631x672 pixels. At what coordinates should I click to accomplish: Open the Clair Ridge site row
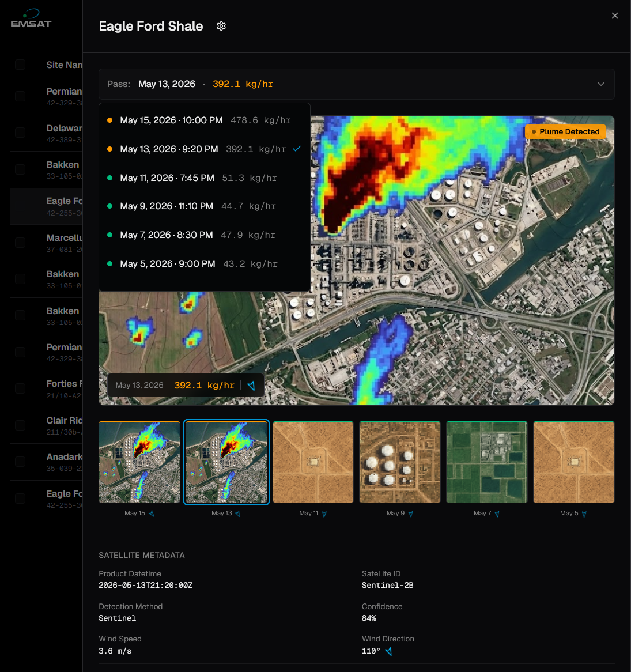[46, 425]
